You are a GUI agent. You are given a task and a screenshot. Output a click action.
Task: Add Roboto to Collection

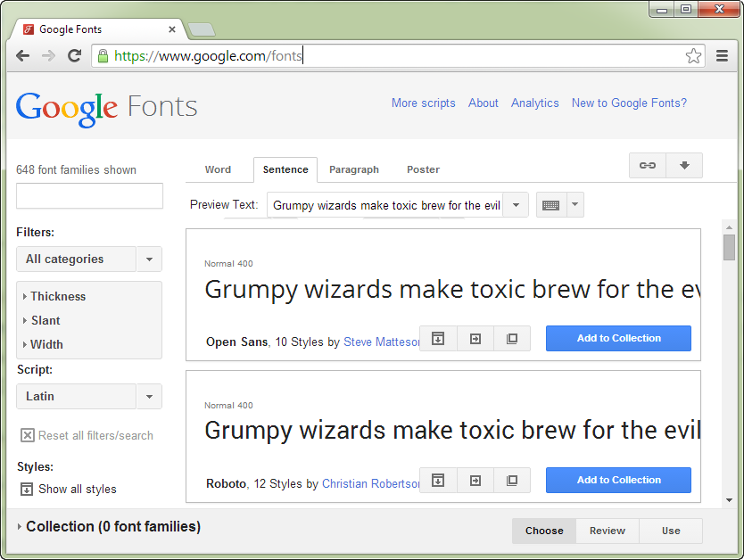pos(618,481)
